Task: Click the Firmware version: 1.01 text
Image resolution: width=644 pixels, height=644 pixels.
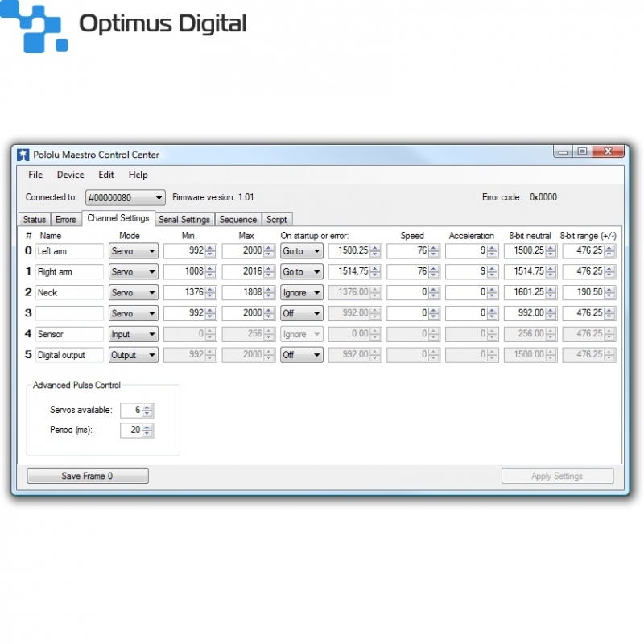Action: tap(213, 197)
